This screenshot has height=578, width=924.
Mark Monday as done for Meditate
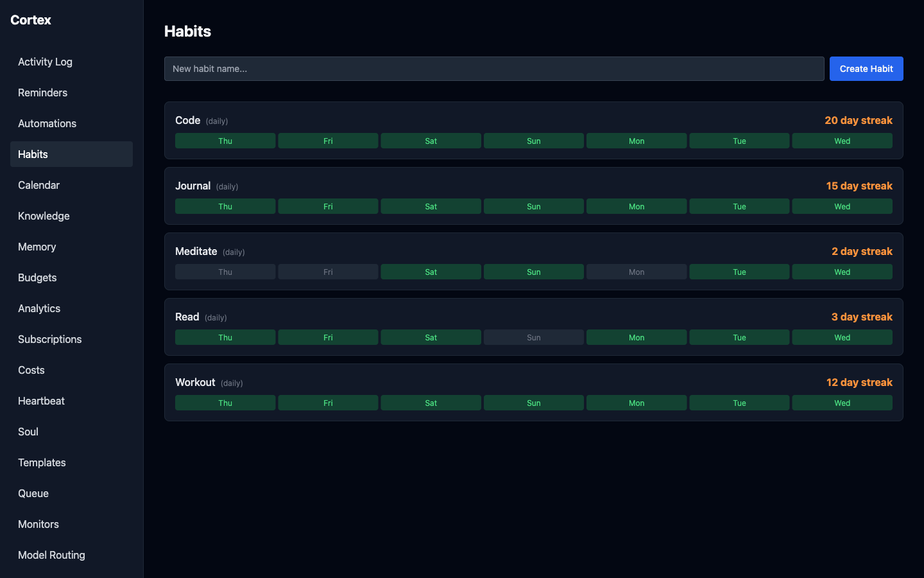tap(636, 272)
